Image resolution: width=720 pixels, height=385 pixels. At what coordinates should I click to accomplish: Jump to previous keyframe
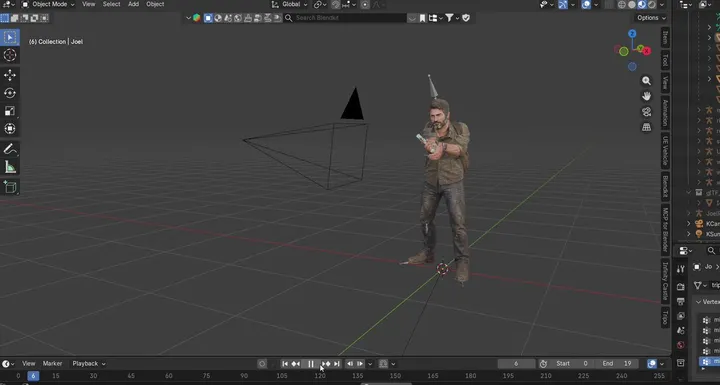pyautogui.click(x=296, y=364)
